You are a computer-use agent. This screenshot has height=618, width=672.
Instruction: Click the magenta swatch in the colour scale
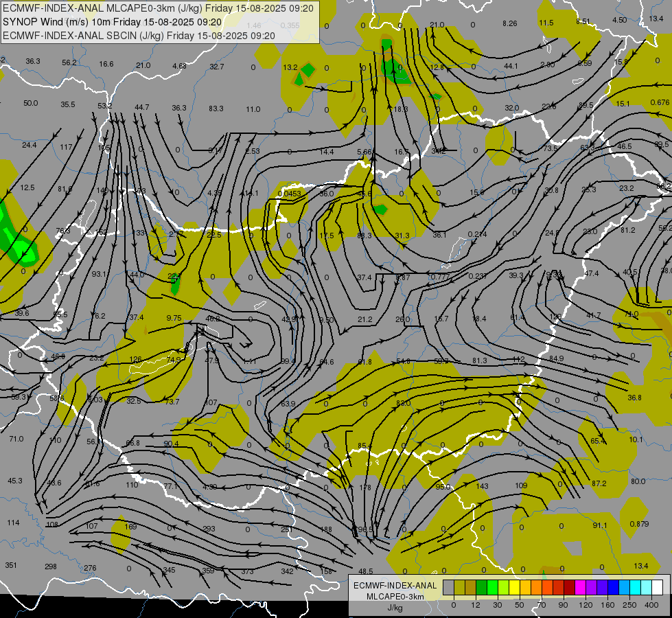click(x=581, y=587)
